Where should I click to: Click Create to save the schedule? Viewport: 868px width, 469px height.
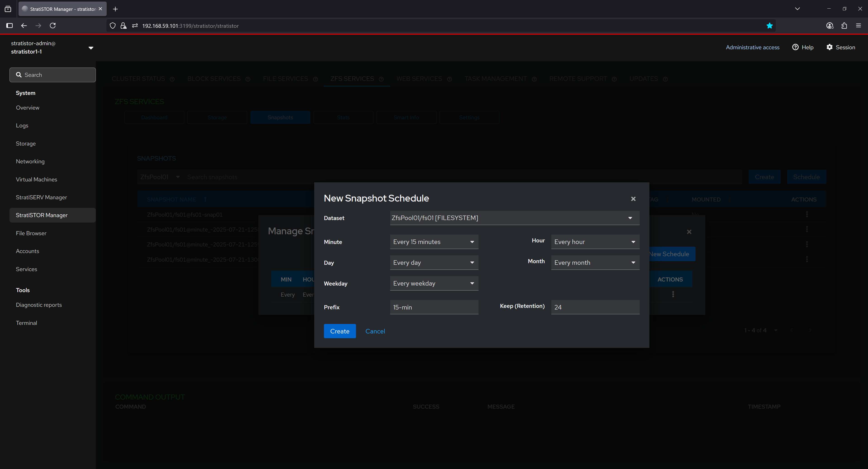point(339,331)
